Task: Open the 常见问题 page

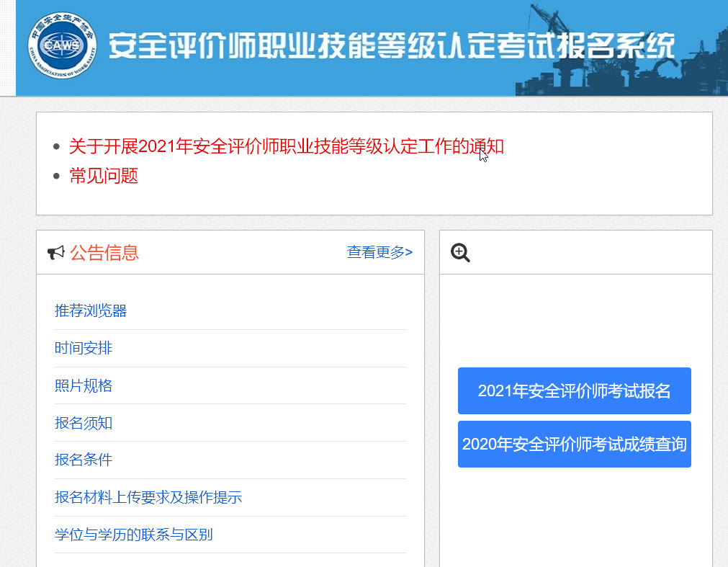Action: (104, 175)
